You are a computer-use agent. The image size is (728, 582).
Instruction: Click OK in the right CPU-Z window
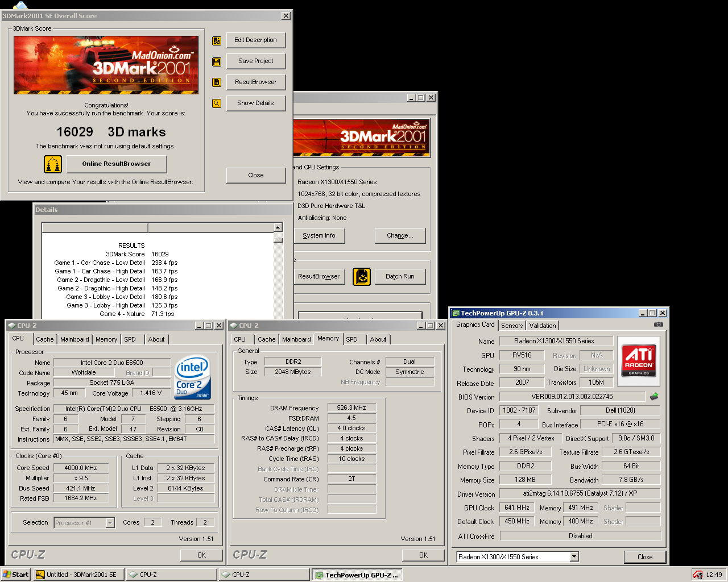coord(423,555)
